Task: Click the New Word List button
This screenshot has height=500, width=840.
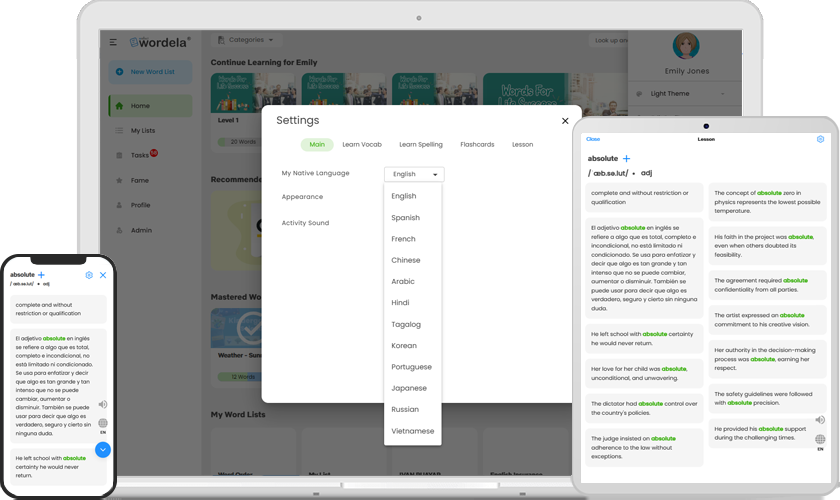Action: pyautogui.click(x=151, y=72)
